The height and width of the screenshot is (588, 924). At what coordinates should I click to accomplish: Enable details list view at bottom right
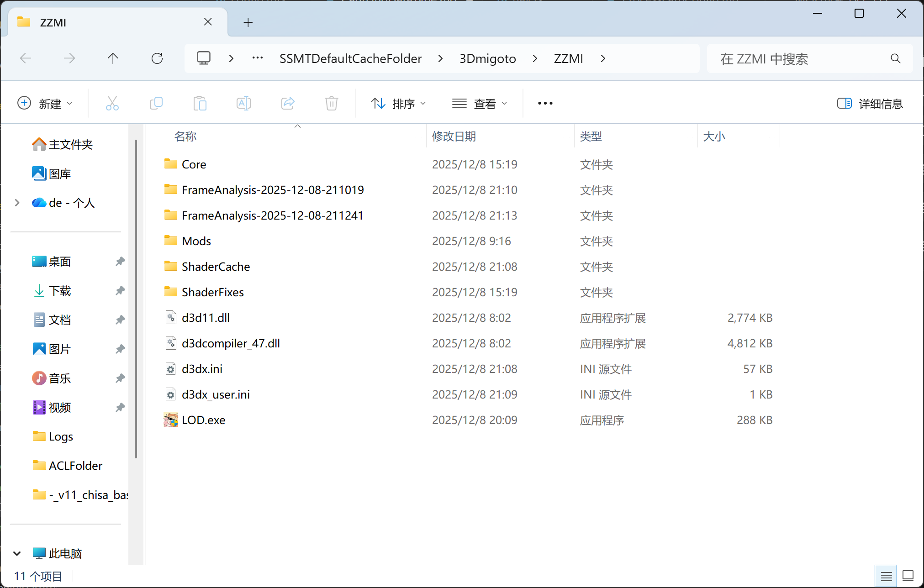[886, 575]
